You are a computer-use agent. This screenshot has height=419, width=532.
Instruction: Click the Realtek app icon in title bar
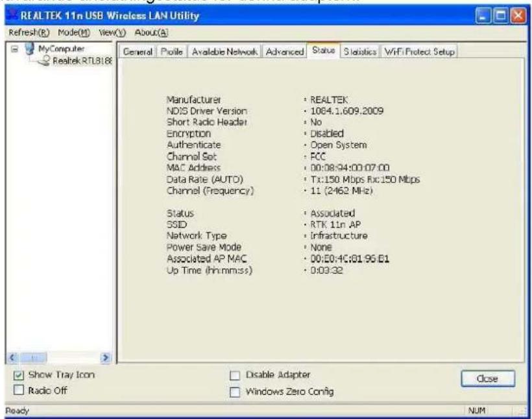coord(13,16)
